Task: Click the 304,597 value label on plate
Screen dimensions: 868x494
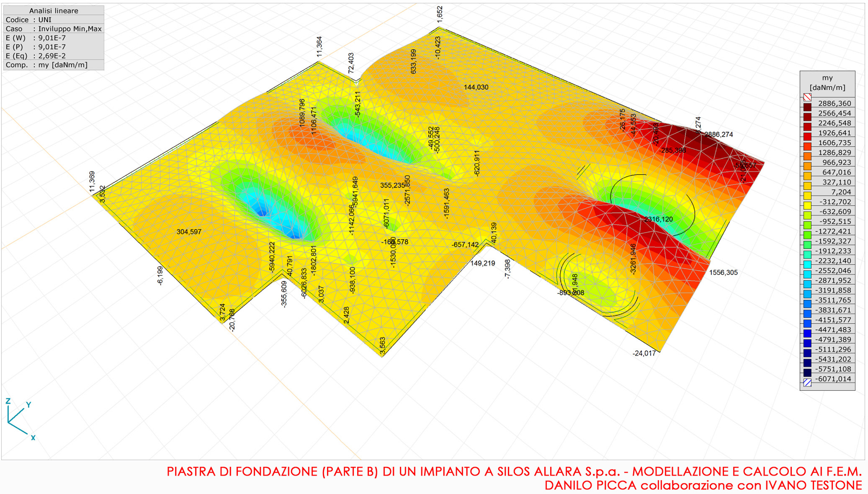Action: point(189,232)
